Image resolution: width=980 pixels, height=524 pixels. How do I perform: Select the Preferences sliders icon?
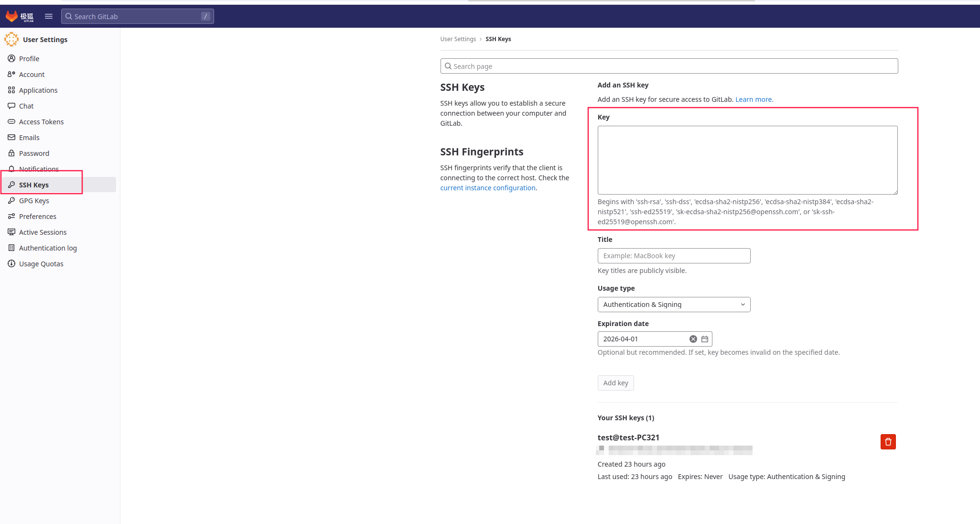11,216
